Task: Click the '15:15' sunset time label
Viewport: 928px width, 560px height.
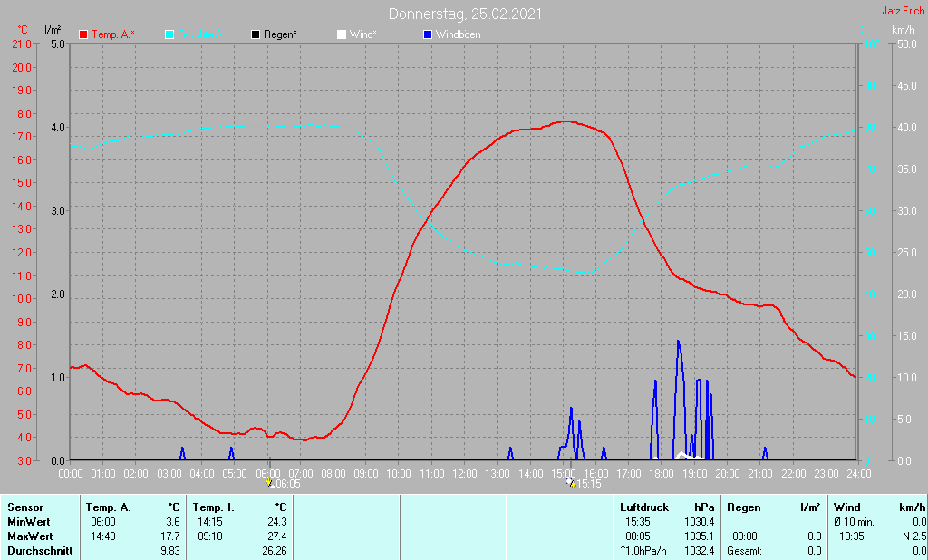Action: [589, 484]
